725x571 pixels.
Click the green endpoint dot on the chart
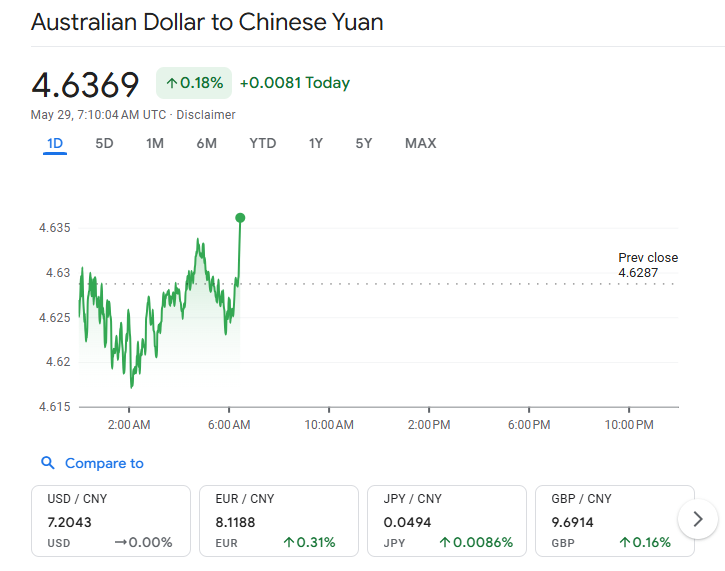point(240,218)
